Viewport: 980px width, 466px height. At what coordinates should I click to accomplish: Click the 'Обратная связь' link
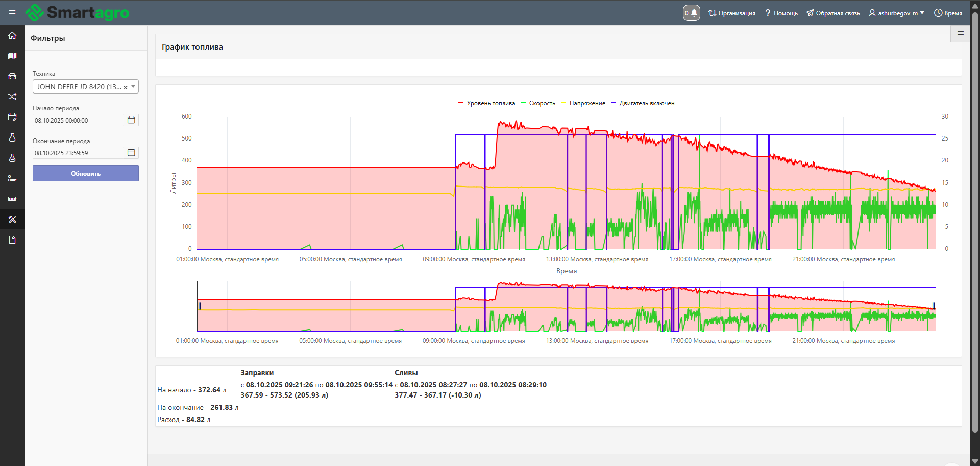point(833,13)
